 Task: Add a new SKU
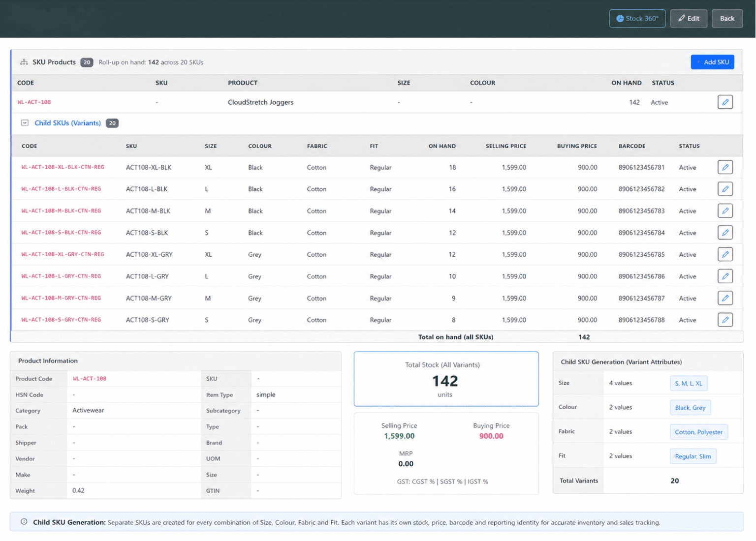coord(712,62)
